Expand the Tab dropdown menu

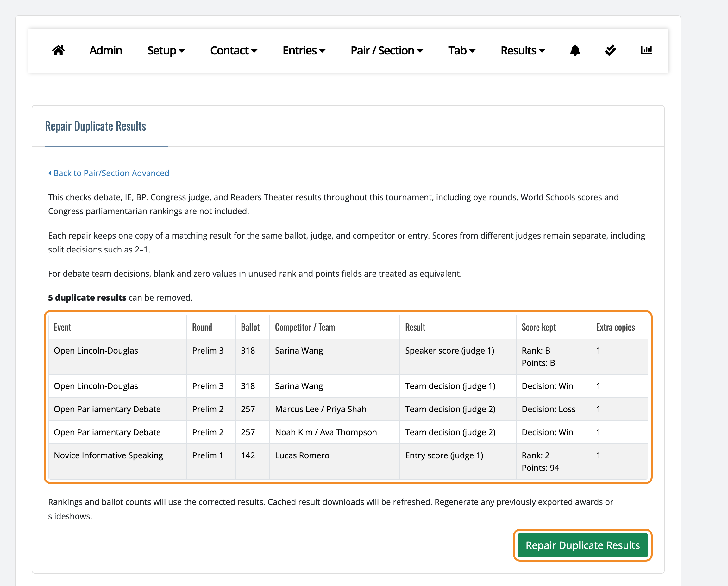tap(461, 50)
